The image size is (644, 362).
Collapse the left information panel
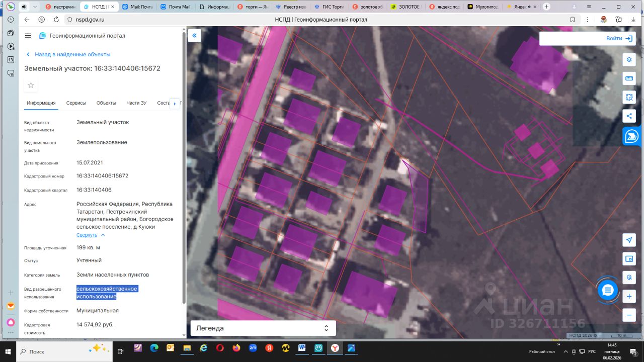pos(194,36)
